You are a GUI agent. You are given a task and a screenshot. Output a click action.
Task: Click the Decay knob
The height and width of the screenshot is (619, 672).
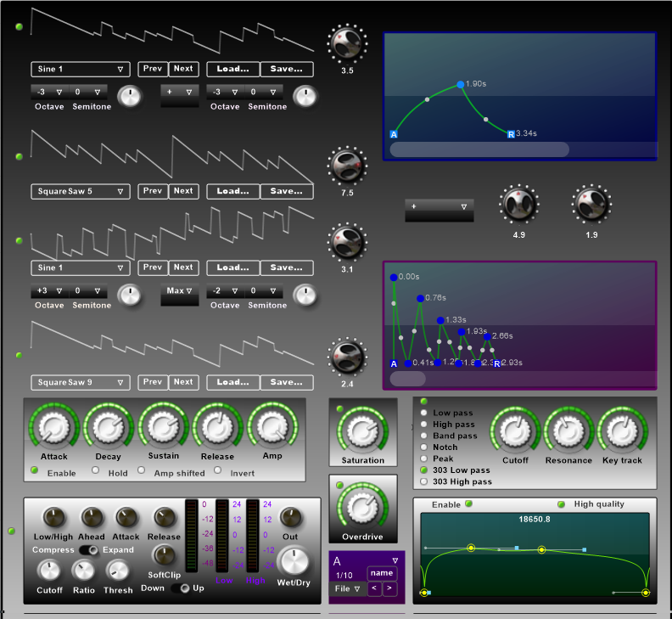[x=109, y=428]
